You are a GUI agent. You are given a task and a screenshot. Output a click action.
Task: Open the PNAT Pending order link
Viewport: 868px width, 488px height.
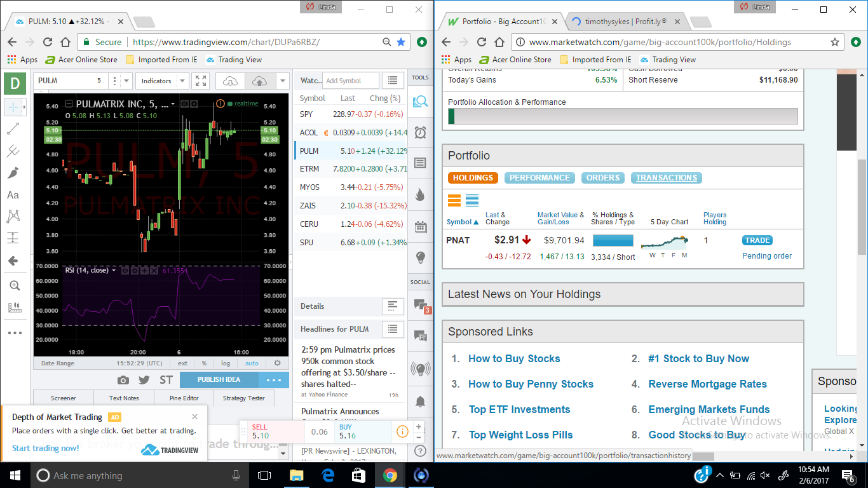click(x=767, y=256)
